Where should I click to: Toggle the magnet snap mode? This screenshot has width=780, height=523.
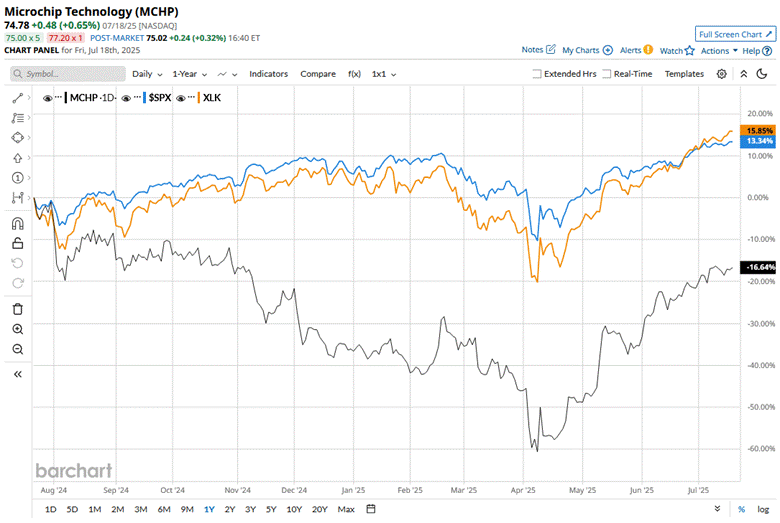pos(17,224)
